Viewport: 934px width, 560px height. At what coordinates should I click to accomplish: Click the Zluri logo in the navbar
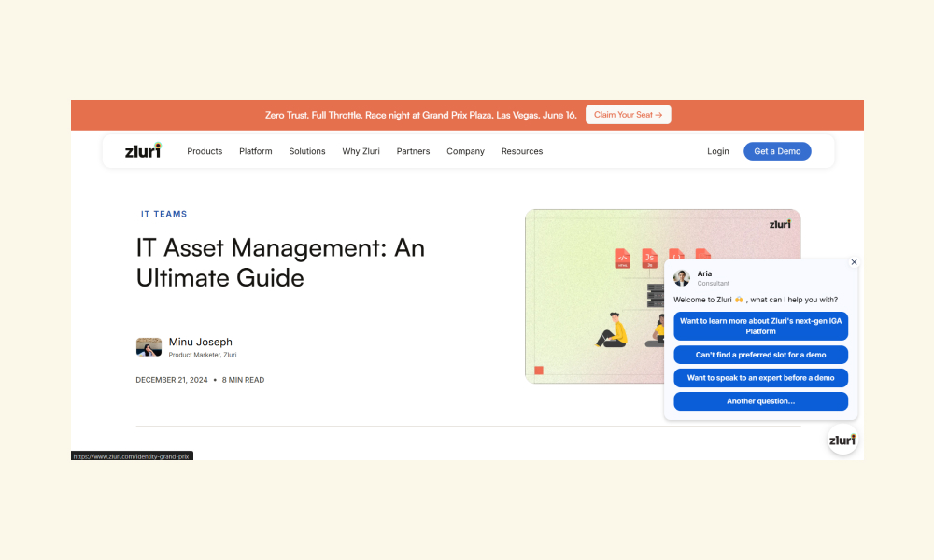click(143, 150)
